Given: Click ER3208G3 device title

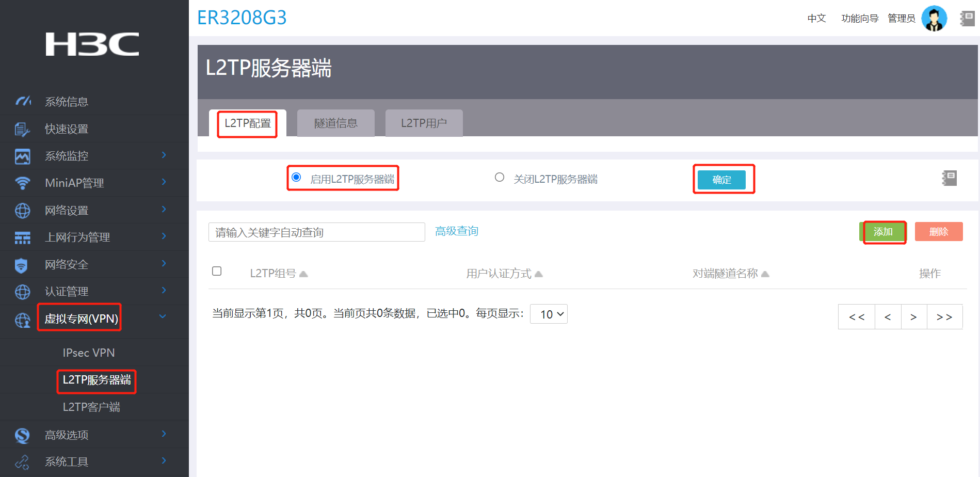Looking at the screenshot, I should point(242,18).
